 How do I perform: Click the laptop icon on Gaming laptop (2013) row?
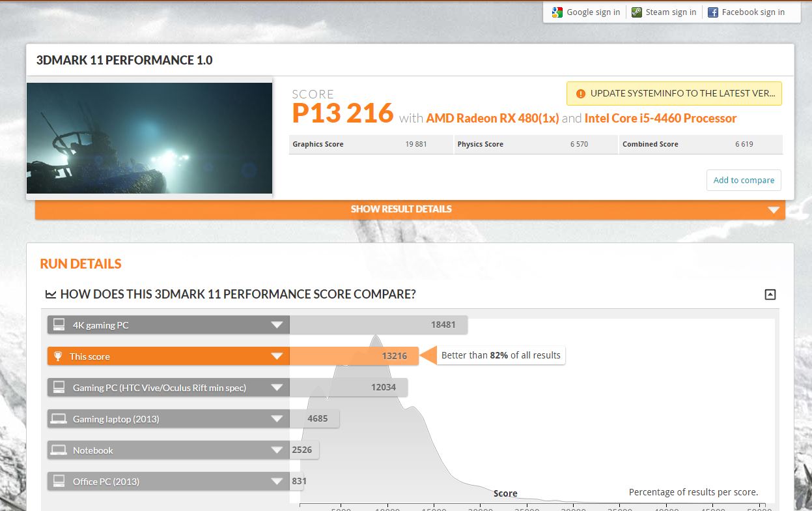(59, 418)
